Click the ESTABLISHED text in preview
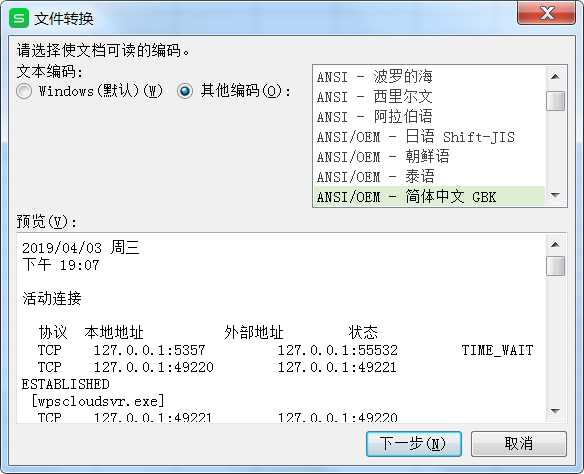This screenshot has height=474, width=584. 66,384
